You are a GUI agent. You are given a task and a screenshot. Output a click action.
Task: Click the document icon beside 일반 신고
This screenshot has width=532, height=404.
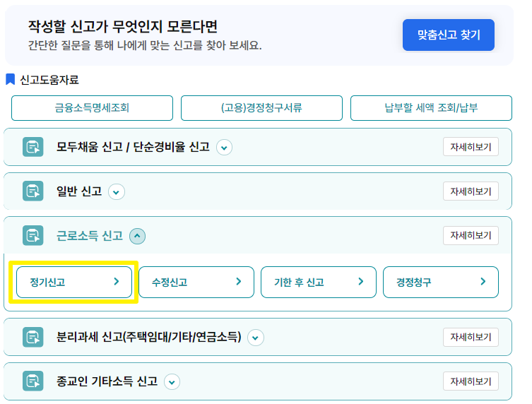[x=32, y=191]
